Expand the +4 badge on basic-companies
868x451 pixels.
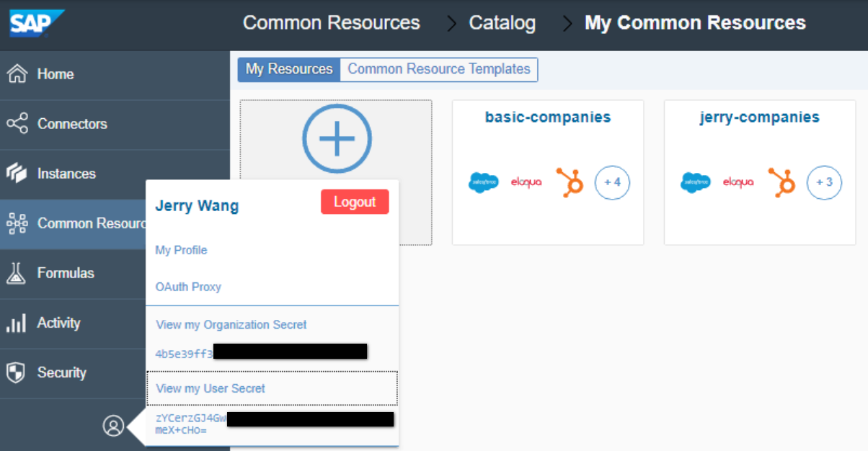coord(612,182)
